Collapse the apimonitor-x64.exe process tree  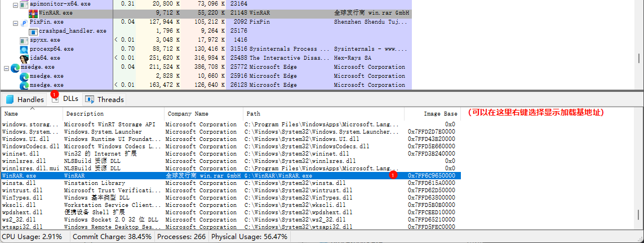click(16, 5)
